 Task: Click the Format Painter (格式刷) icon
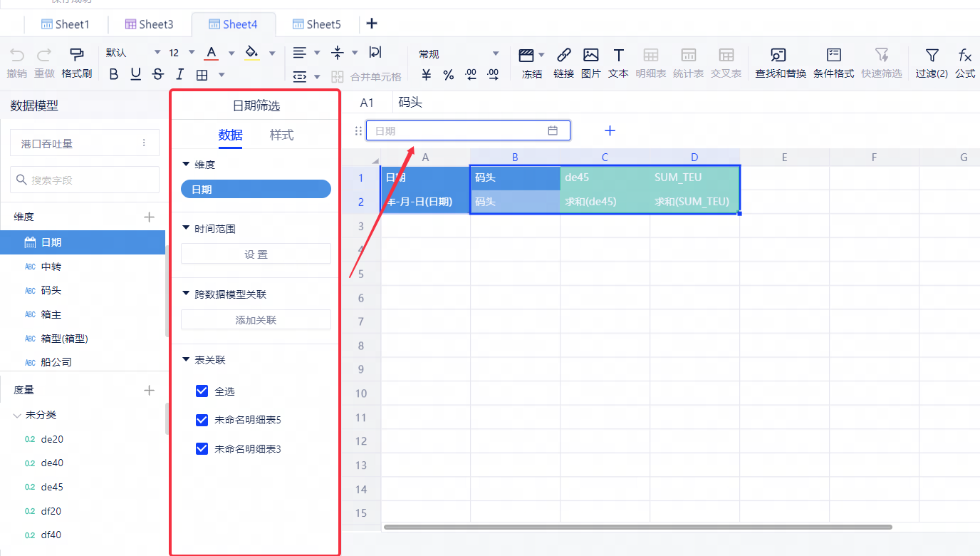[x=76, y=55]
